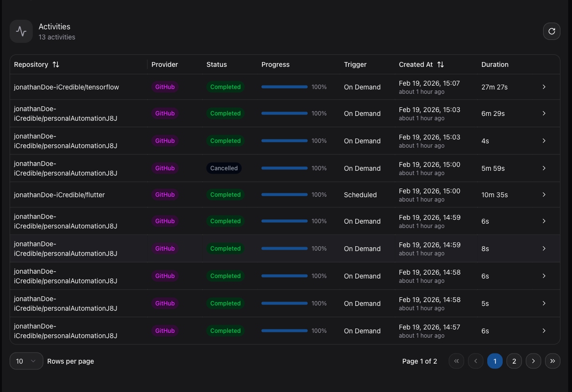This screenshot has height=392, width=572.
Task: Click the Cancelled status badge
Action: [223, 168]
